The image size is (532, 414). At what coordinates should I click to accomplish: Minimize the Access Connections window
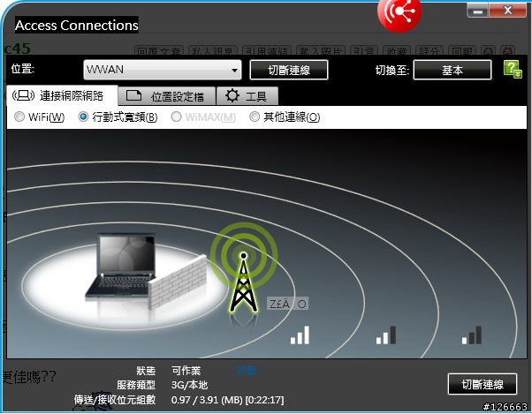[478, 11]
